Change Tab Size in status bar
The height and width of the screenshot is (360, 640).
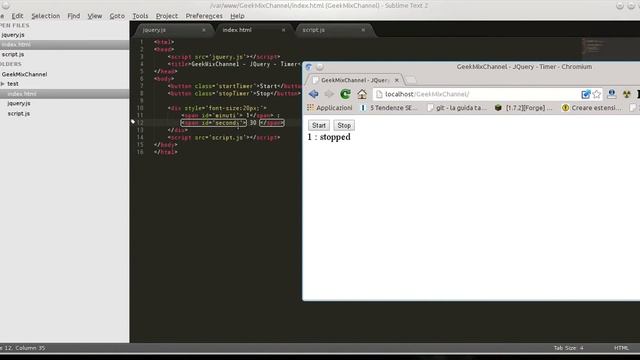click(569, 348)
